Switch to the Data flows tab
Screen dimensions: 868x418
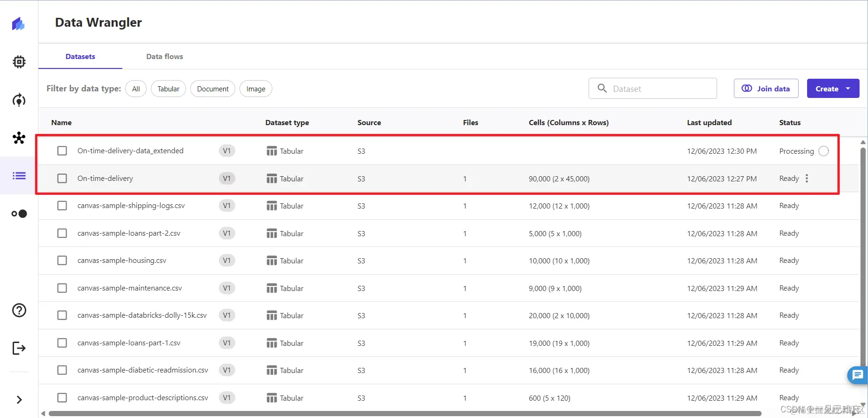(x=165, y=57)
